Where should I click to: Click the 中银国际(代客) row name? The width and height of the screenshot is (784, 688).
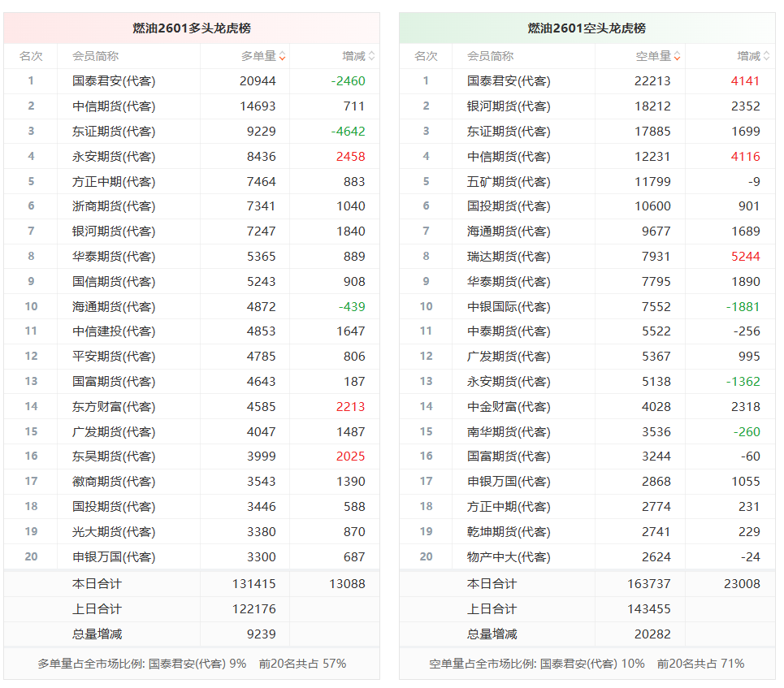[509, 306]
